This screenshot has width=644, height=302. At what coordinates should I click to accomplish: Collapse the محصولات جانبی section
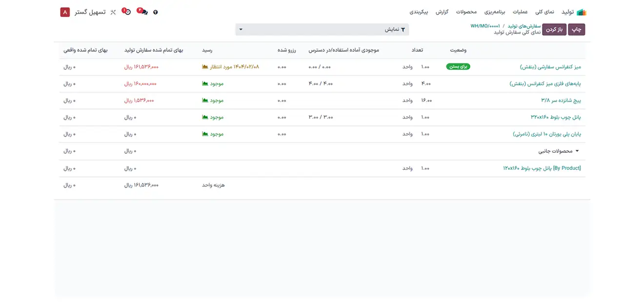(x=578, y=151)
